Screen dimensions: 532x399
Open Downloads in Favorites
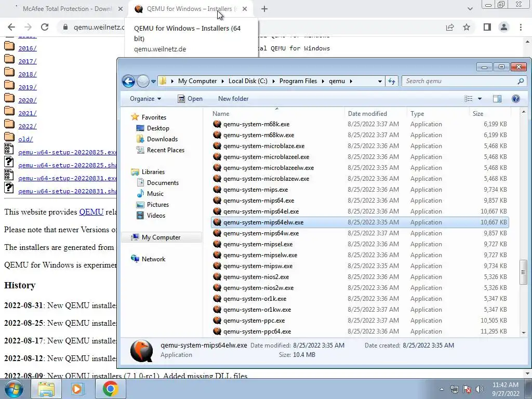(162, 139)
